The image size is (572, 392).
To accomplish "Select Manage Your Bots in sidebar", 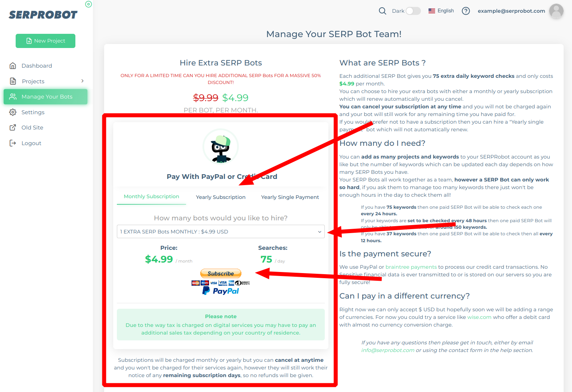I will [x=46, y=97].
